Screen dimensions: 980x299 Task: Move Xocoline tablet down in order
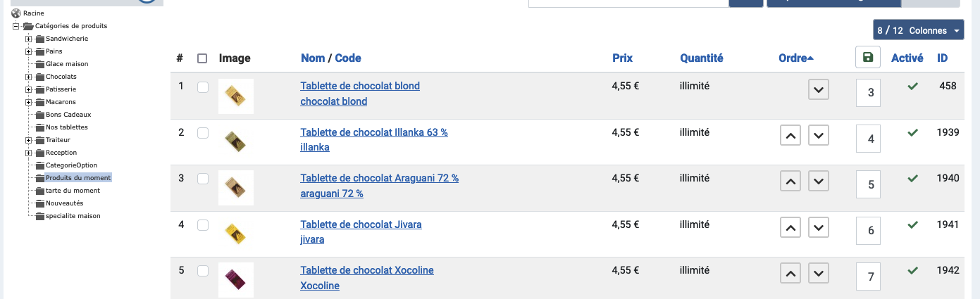tap(818, 274)
